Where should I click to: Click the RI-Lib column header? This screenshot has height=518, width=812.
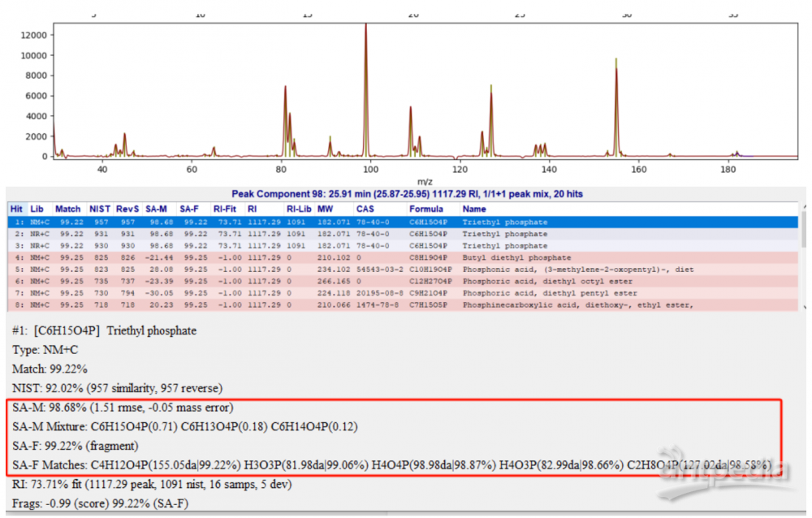[298, 209]
